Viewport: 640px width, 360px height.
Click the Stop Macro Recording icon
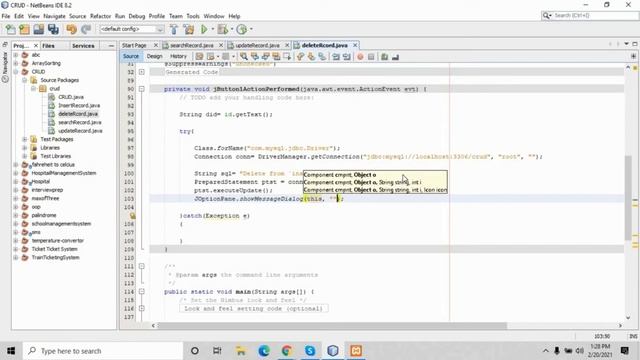click(371, 57)
